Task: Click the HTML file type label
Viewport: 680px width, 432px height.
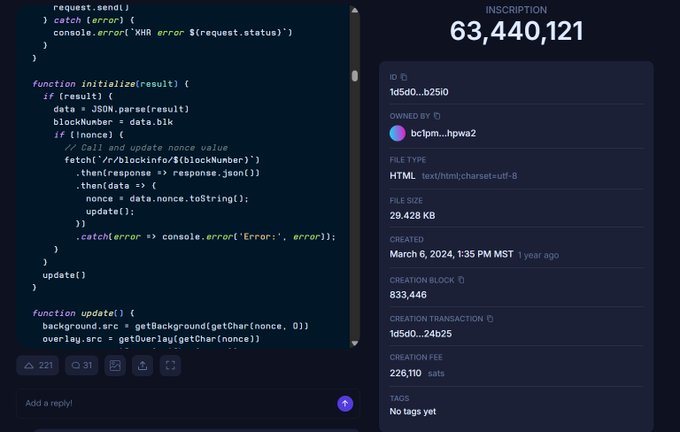Action: [402, 176]
